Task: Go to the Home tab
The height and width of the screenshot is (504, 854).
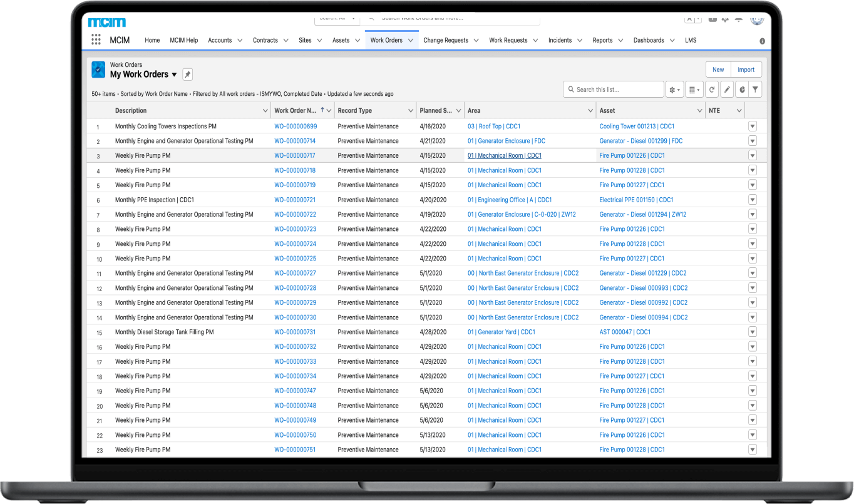Action: click(152, 40)
